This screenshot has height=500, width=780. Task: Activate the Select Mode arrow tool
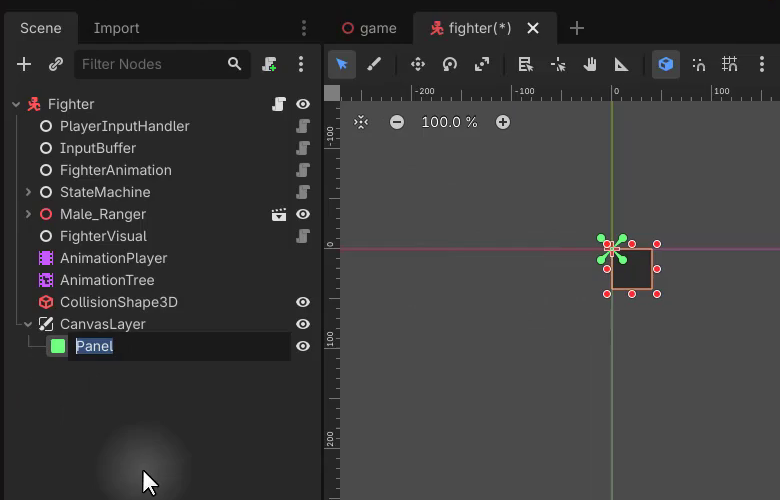(x=342, y=64)
